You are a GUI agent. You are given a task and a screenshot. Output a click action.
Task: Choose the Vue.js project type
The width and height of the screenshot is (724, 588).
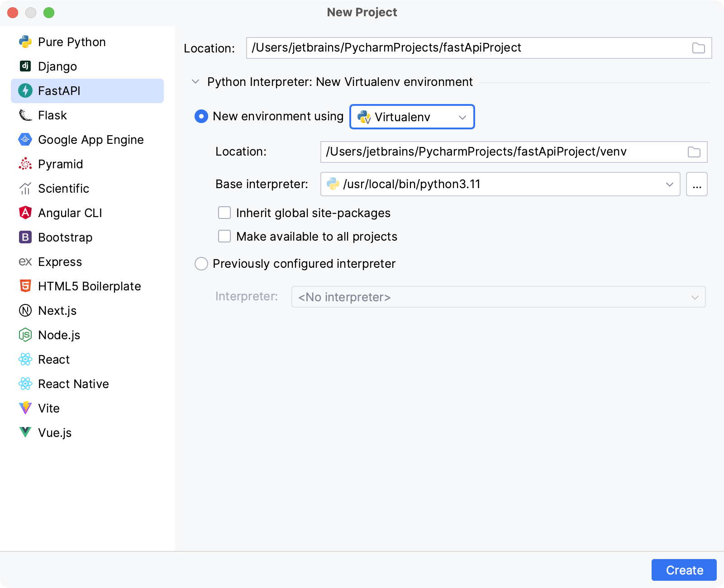87,433
